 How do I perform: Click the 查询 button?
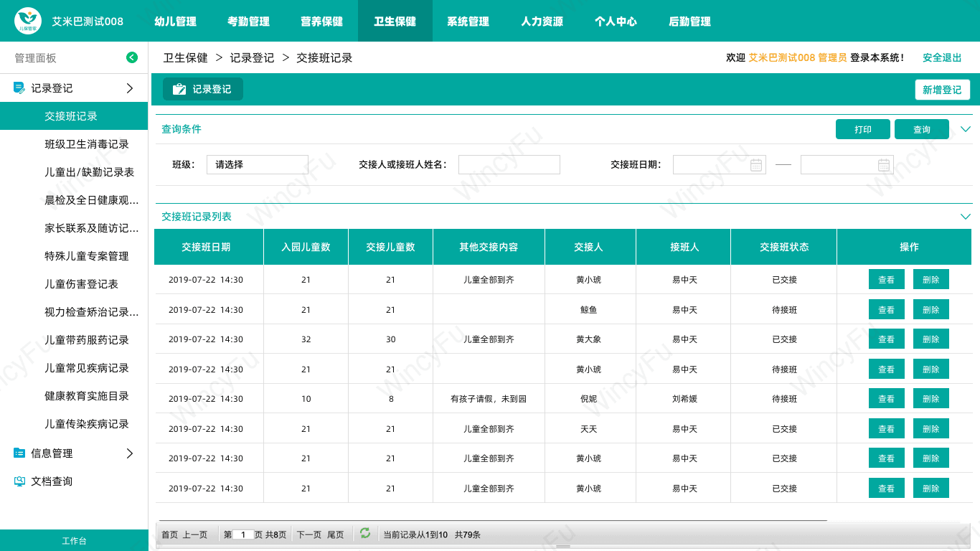pos(922,129)
